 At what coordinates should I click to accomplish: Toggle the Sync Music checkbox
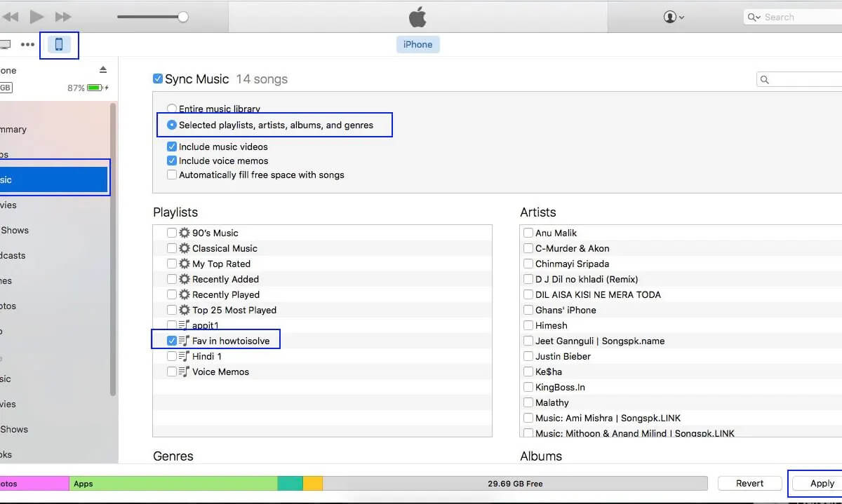158,79
